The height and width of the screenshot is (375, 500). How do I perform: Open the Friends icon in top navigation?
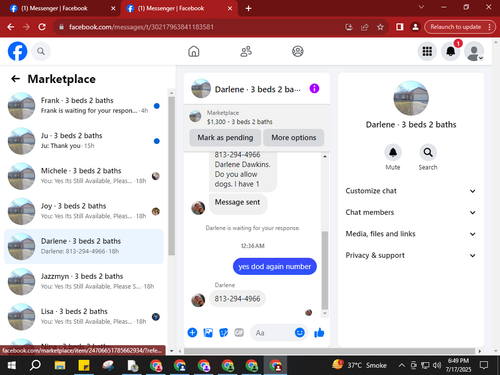[246, 51]
